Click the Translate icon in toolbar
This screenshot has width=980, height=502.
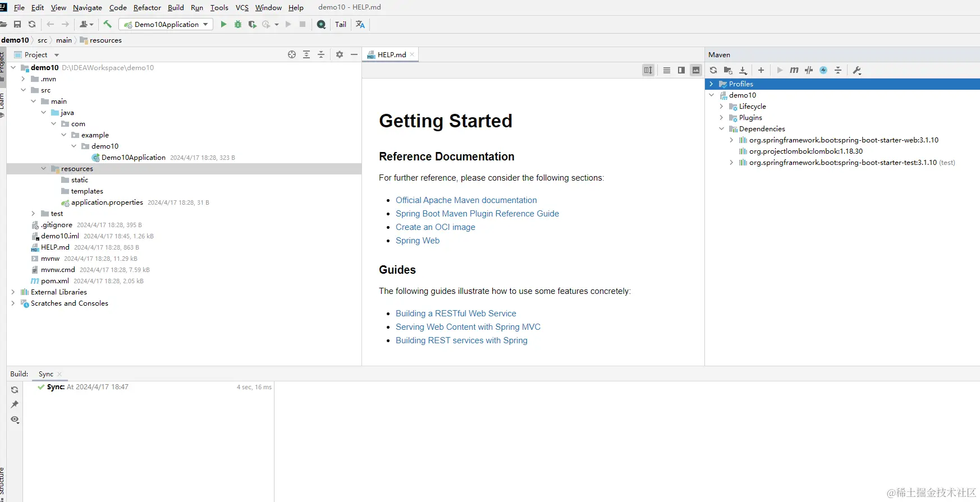(360, 24)
